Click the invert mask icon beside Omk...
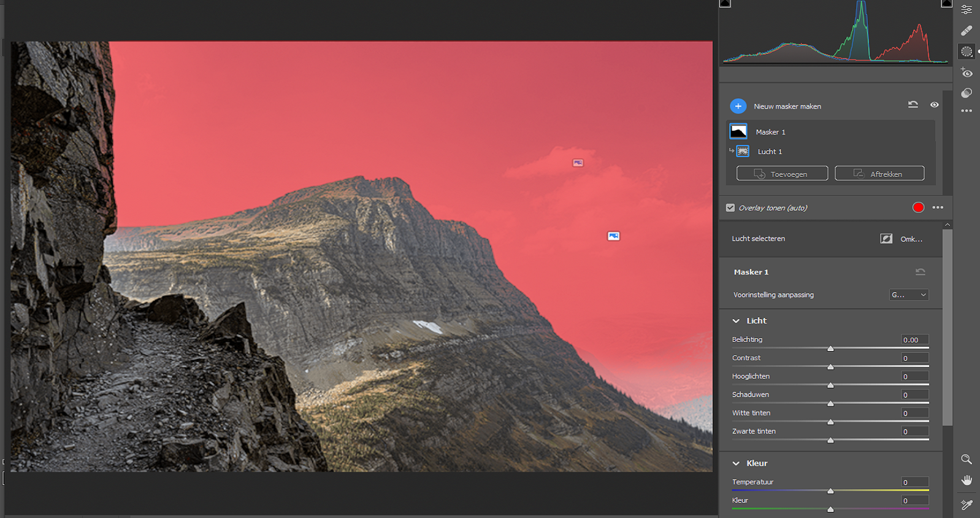This screenshot has width=980, height=518. coord(886,239)
